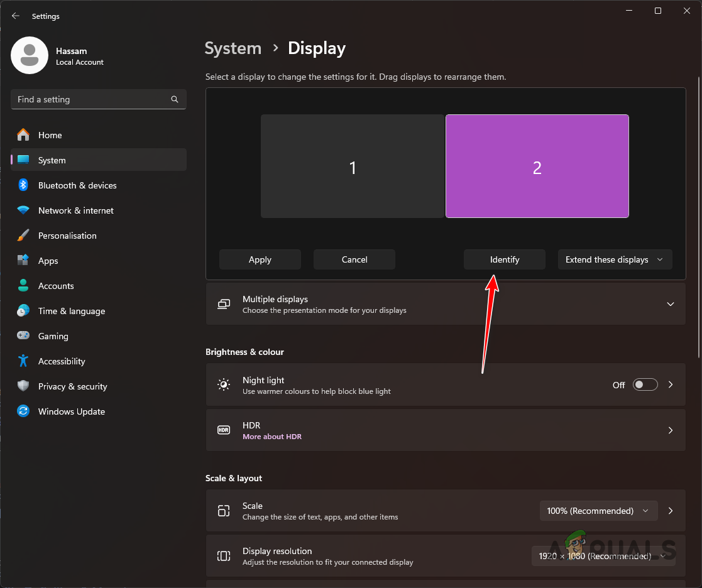
Task: Click System in the breadcrumb
Action: point(233,48)
